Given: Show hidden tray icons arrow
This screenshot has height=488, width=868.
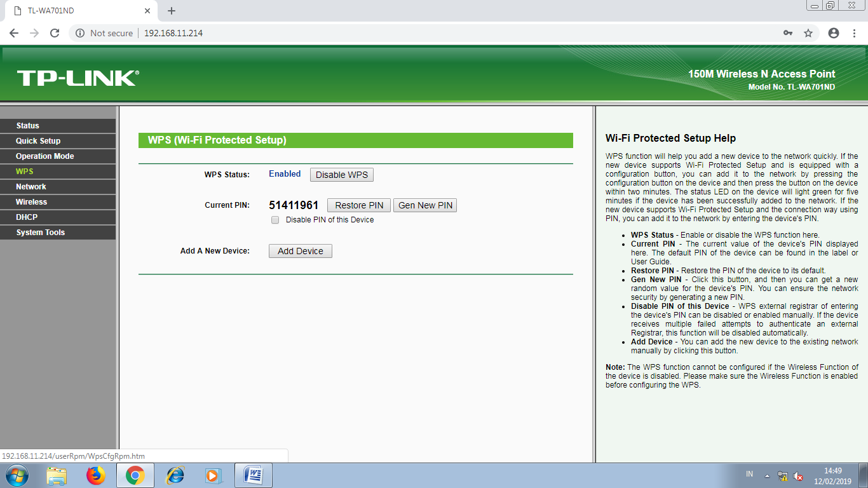Looking at the screenshot, I should (x=767, y=476).
